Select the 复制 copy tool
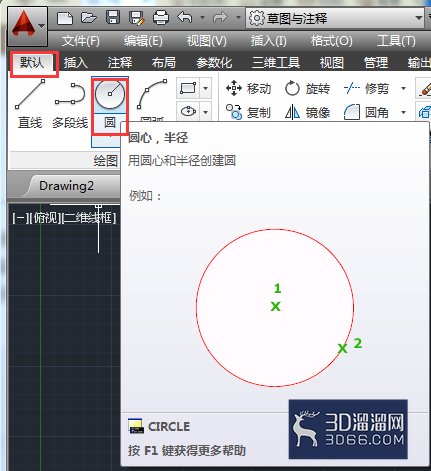The width and height of the screenshot is (431, 471). coord(248,112)
